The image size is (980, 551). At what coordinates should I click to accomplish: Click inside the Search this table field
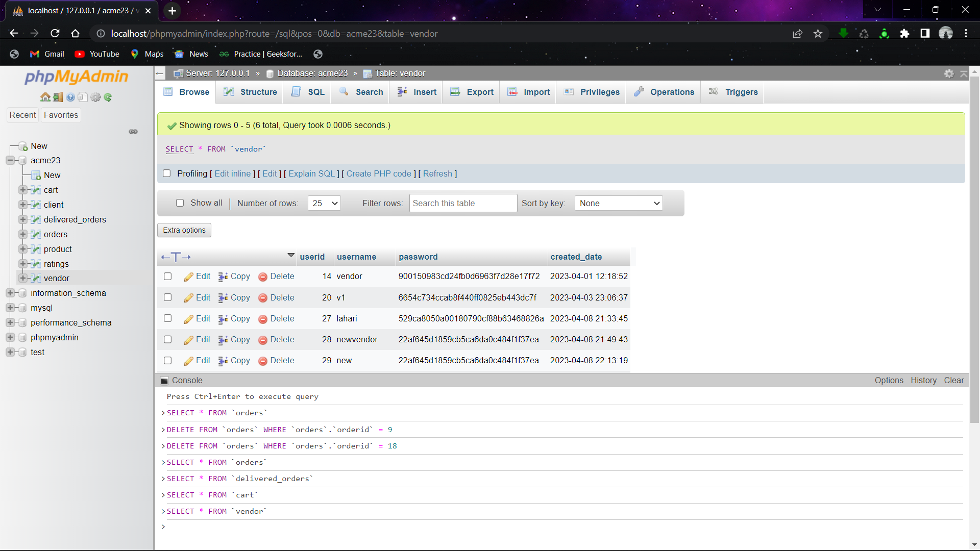pyautogui.click(x=462, y=203)
